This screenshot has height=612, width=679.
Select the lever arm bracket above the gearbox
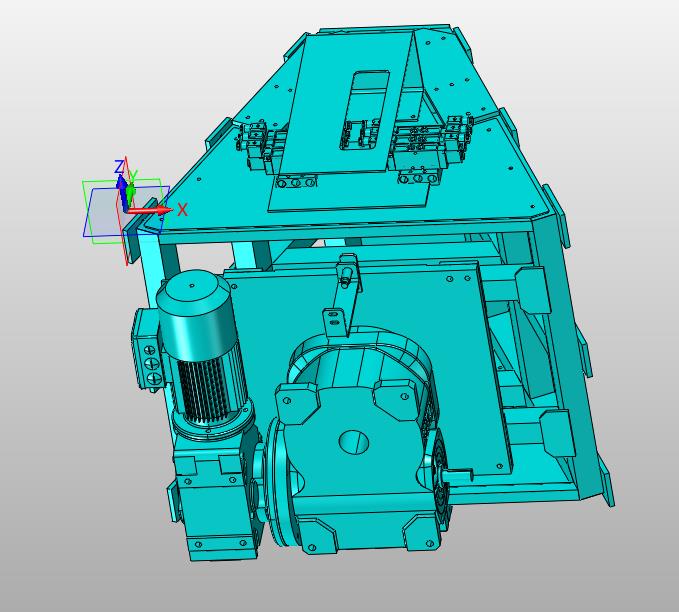pos(343,297)
